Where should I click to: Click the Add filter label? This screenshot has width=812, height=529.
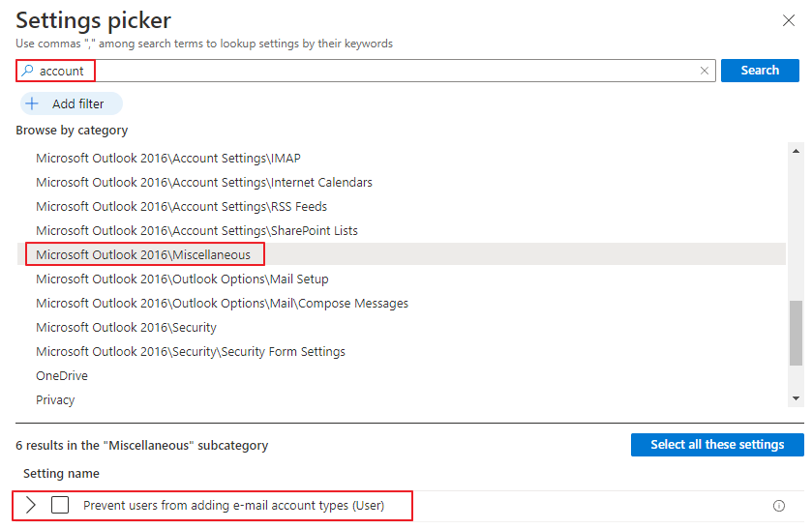pyautogui.click(x=77, y=104)
